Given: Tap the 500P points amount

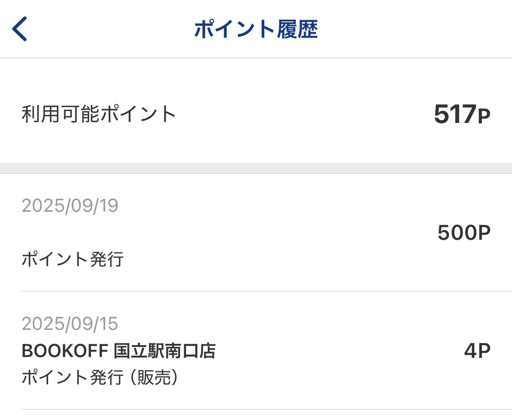Looking at the screenshot, I should coord(464,233).
